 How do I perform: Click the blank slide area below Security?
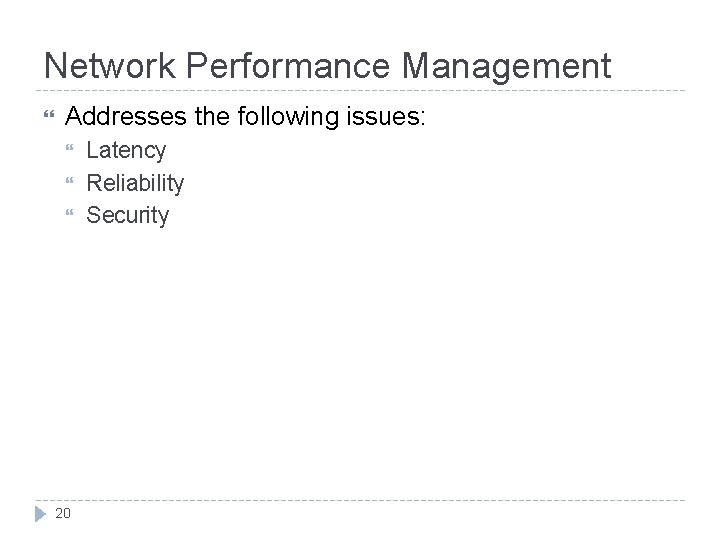(360, 358)
